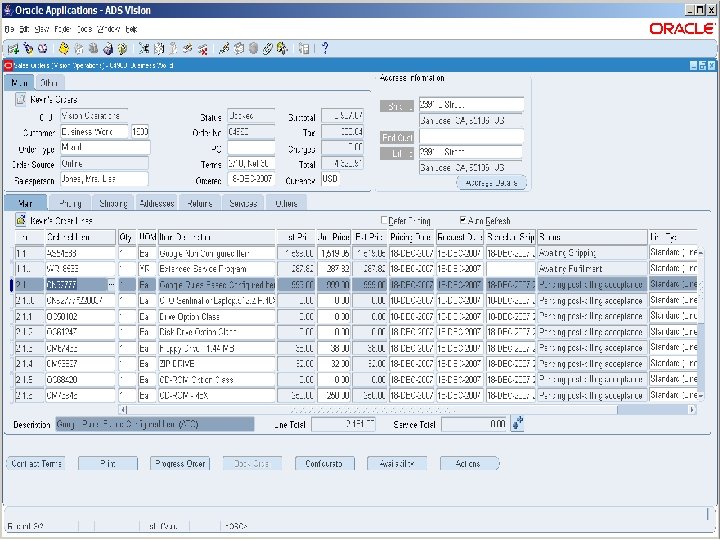
Task: Click the Close Form toolbar icon
Action: pyautogui.click(x=122, y=48)
